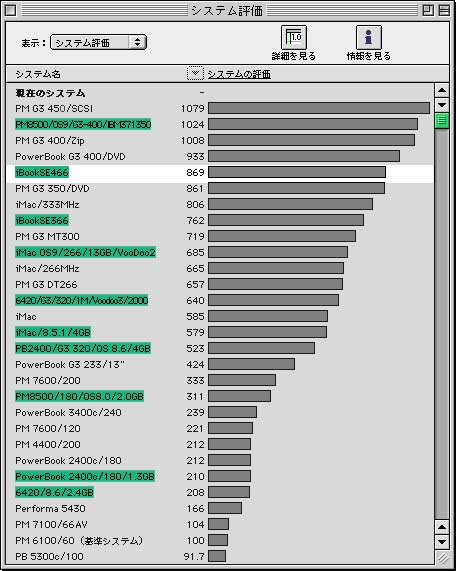Click the window collapse box
This screenshot has height=571, width=456.
444,10
